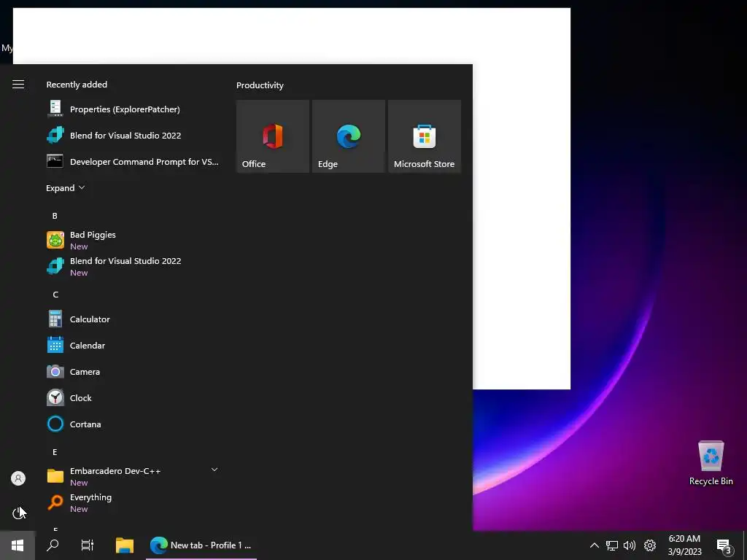Screen dimensions: 747x560
Task: Open the Action Center notifications
Action: (724, 546)
